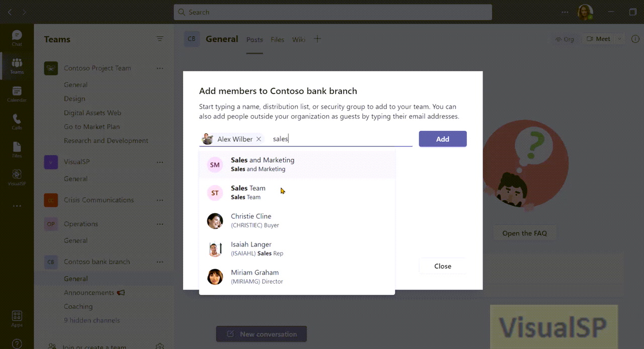Screen dimensions: 644x349
Task: Remove the Alex Wilber chip
Action: coord(259,138)
